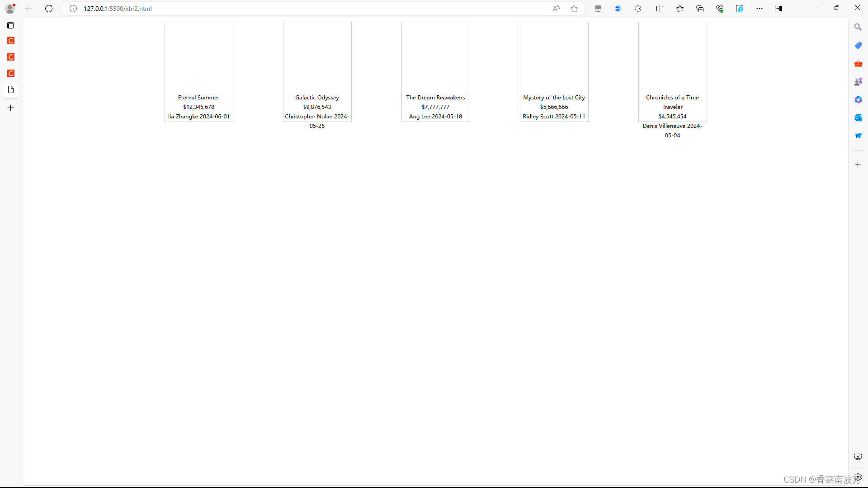Open Favorites list icon
The height and width of the screenshot is (488, 868).
[680, 9]
